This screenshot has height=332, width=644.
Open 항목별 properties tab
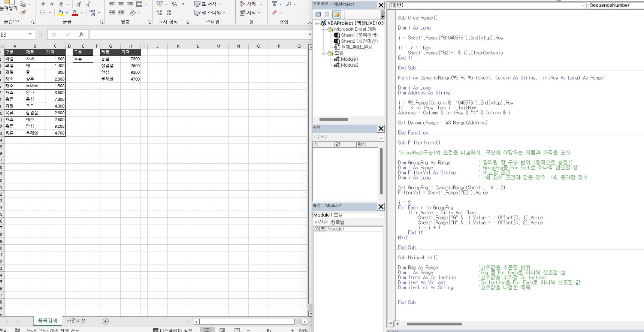(338, 222)
